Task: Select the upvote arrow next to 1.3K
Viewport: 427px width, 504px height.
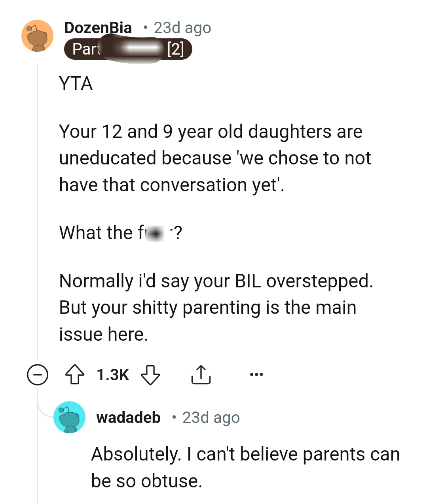Action: [75, 375]
